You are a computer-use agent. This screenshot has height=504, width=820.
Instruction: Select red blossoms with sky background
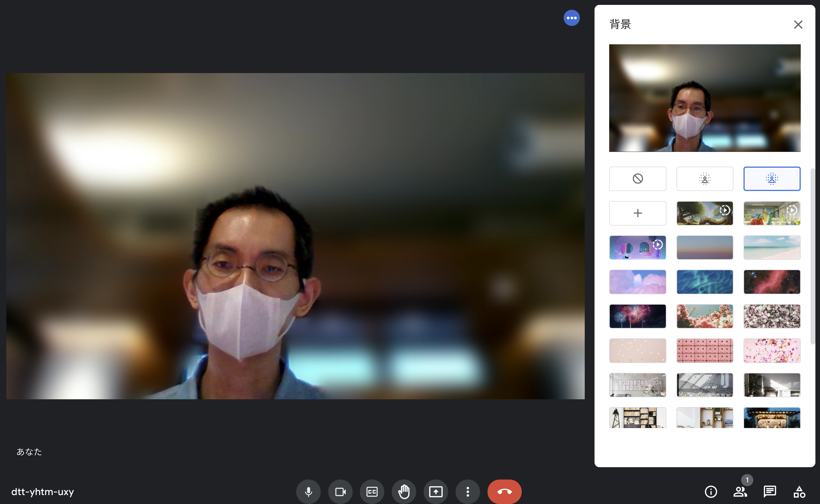pyautogui.click(x=705, y=316)
